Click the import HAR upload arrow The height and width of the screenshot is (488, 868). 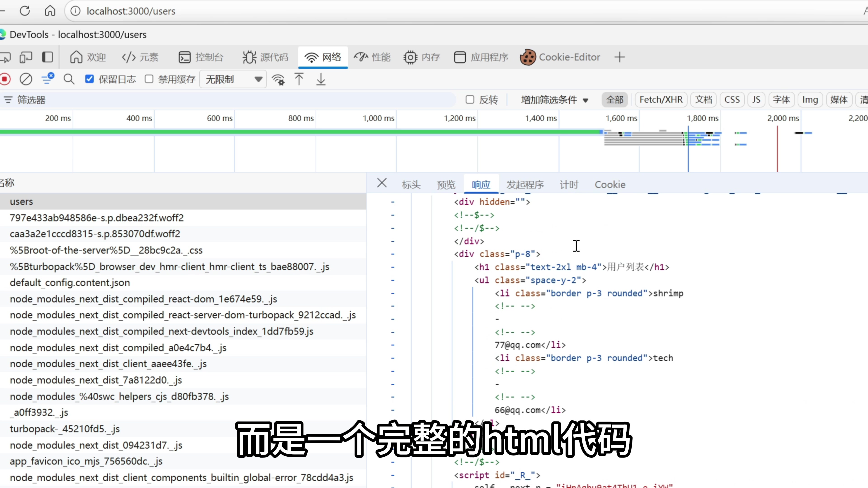point(299,80)
